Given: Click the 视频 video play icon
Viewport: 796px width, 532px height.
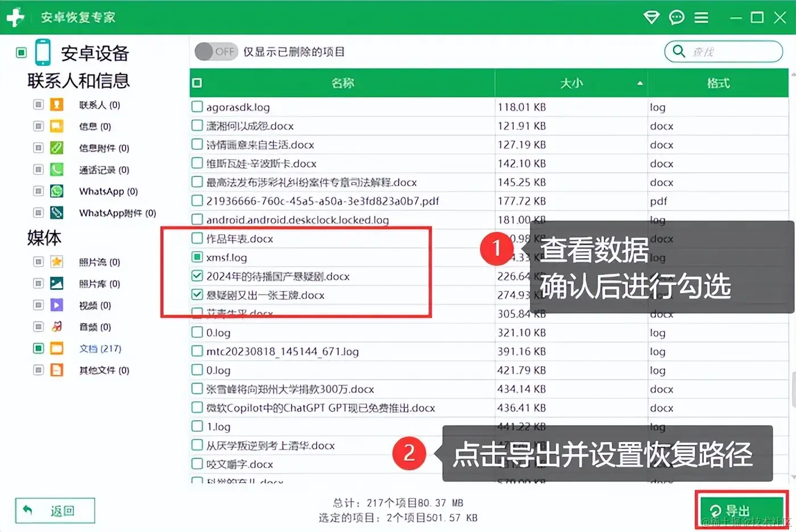Looking at the screenshot, I should pyautogui.click(x=57, y=305).
